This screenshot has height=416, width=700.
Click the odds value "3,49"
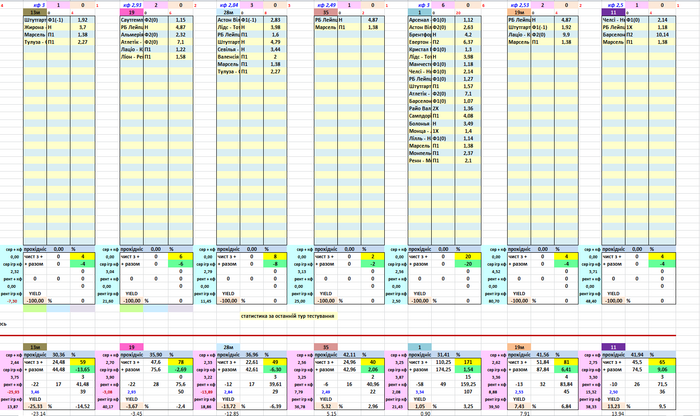pyautogui.click(x=468, y=124)
